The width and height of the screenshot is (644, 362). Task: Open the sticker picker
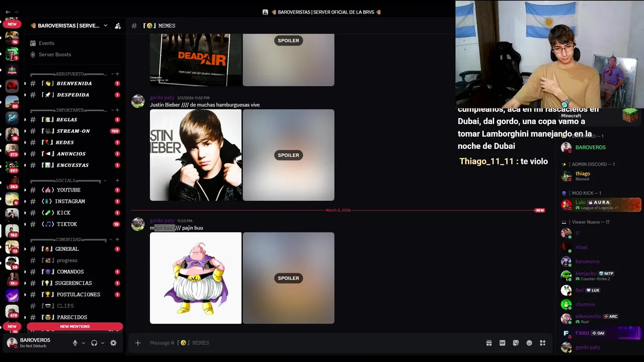tap(516, 343)
